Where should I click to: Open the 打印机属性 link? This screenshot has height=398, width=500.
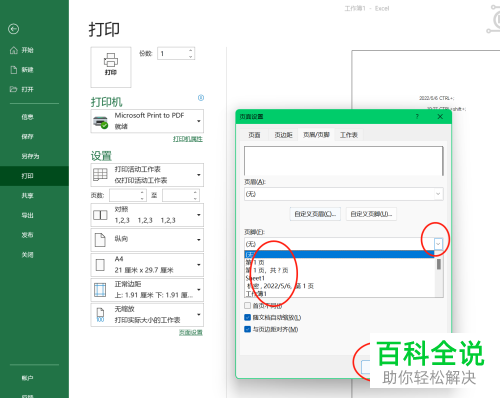pyautogui.click(x=188, y=139)
